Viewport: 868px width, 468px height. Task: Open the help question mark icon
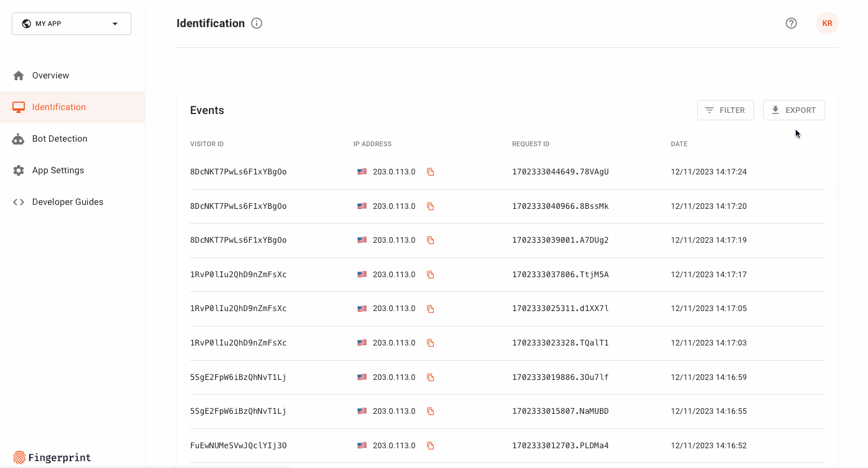pos(791,23)
